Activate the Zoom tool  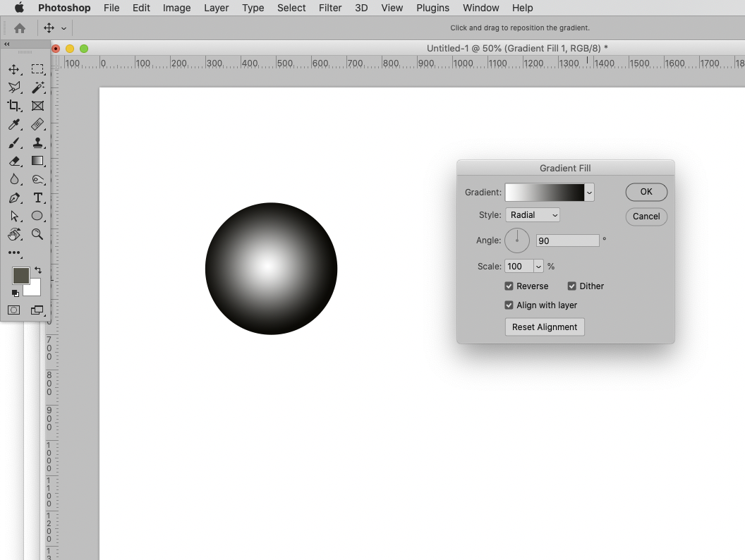[38, 235]
